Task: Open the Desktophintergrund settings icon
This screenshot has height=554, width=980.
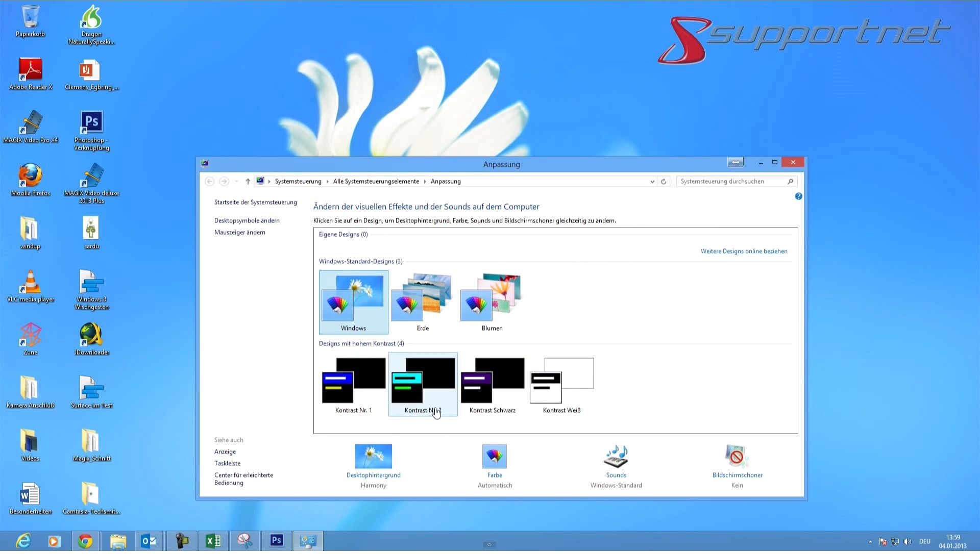Action: tap(373, 456)
